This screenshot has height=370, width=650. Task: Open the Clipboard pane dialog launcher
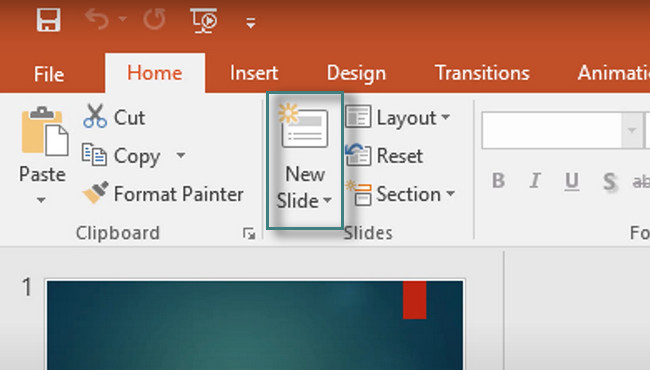pyautogui.click(x=249, y=233)
